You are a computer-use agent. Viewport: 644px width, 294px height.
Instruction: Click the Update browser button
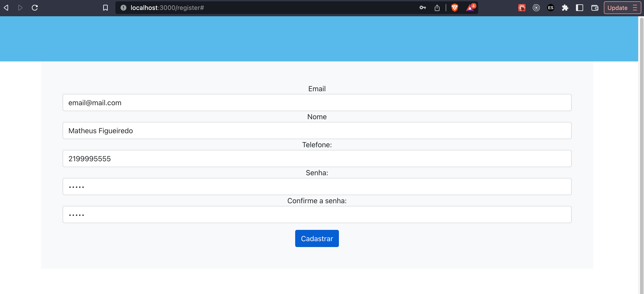[617, 8]
